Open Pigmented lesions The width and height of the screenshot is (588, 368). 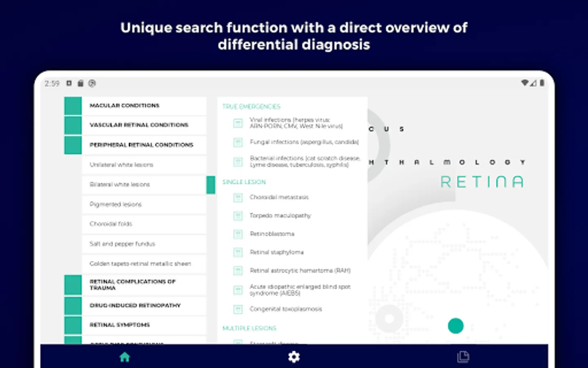144,204
